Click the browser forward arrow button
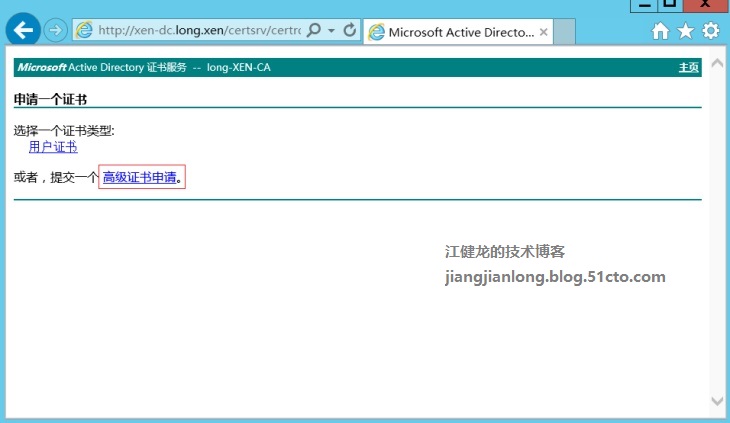The width and height of the screenshot is (730, 423). (55, 31)
